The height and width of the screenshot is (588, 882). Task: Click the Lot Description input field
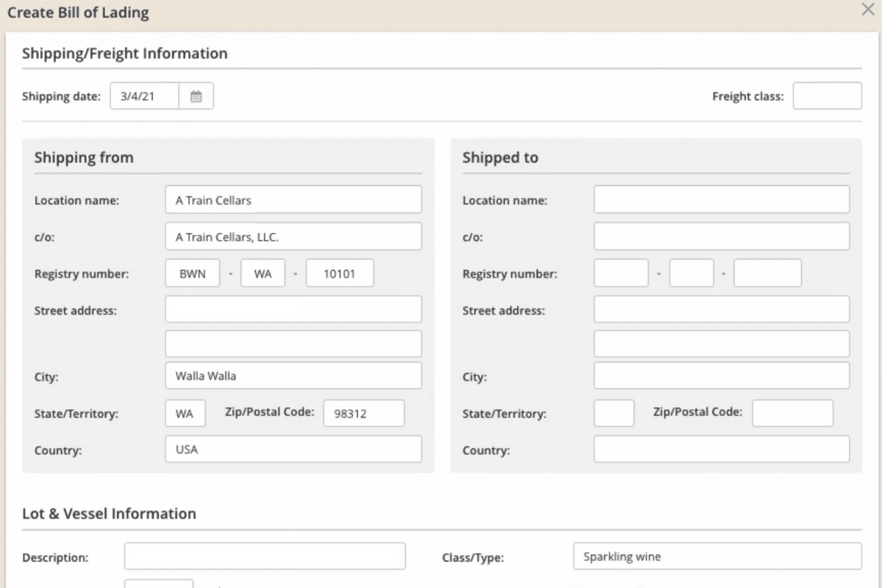point(265,556)
